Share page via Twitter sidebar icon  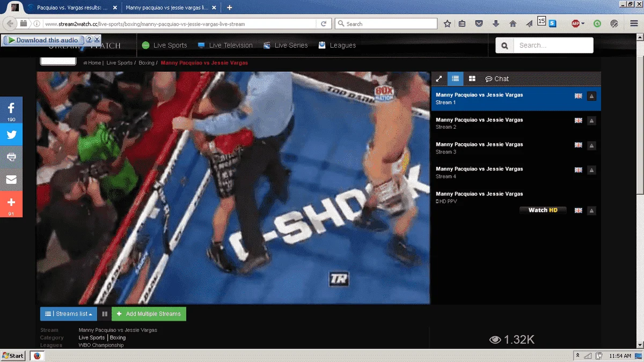(11, 135)
